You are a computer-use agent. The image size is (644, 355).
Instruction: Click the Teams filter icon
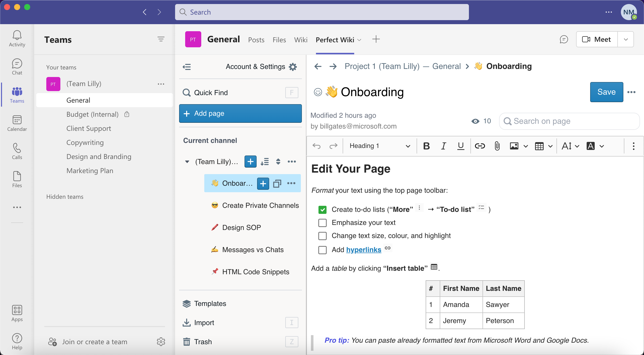click(x=161, y=39)
